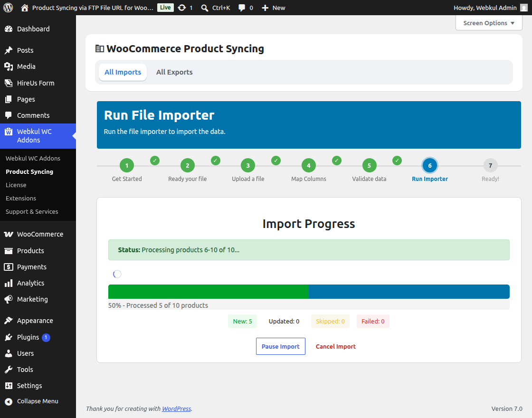
Task: Pause the import with Pause Import
Action: pos(281,346)
